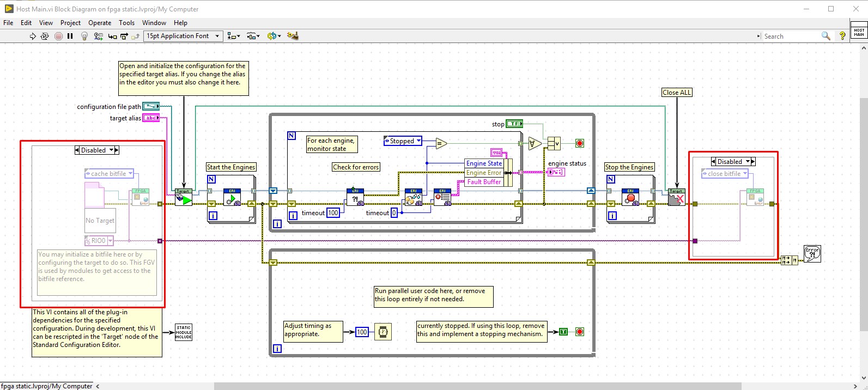Click the search magnifier icon
The width and height of the screenshot is (868, 390).
(x=826, y=36)
